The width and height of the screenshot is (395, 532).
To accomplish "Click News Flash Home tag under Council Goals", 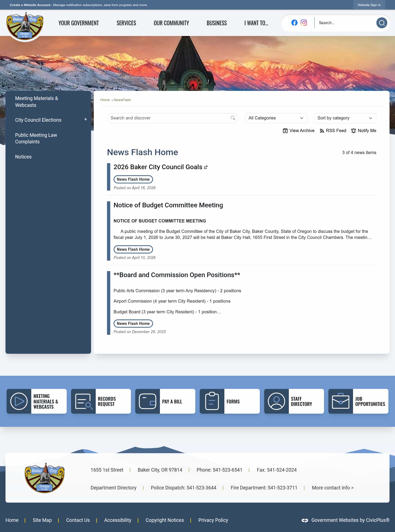I will [133, 179].
